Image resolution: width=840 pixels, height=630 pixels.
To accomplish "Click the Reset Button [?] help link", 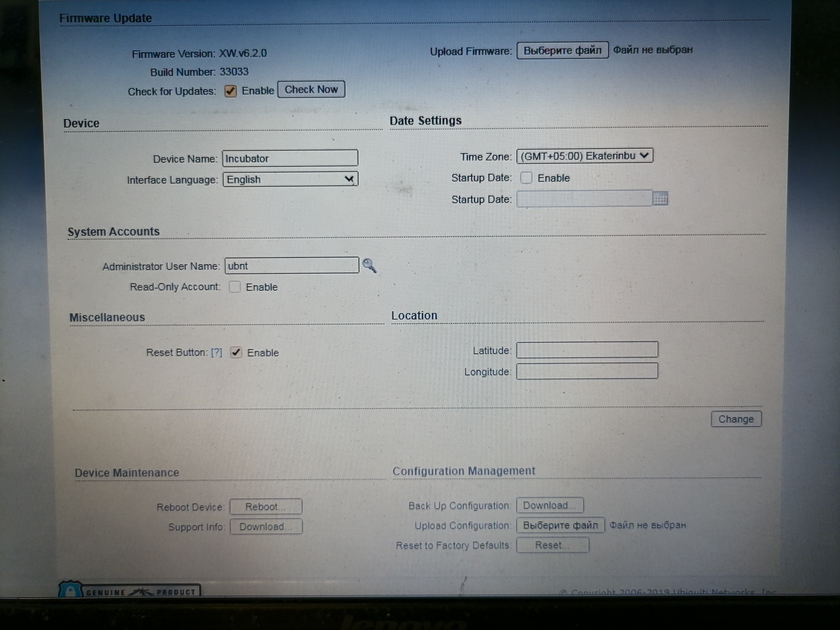I will (x=217, y=352).
